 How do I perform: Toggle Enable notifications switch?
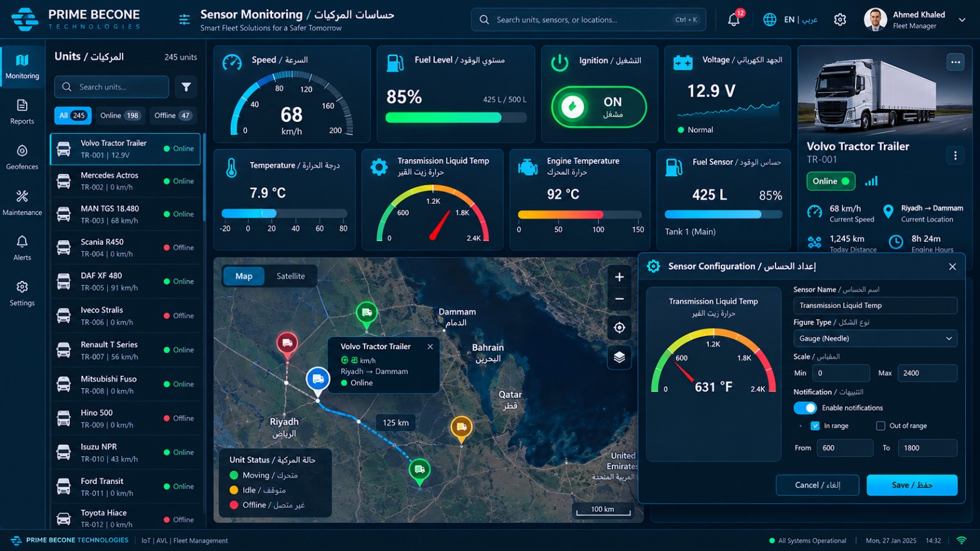pyautogui.click(x=805, y=408)
